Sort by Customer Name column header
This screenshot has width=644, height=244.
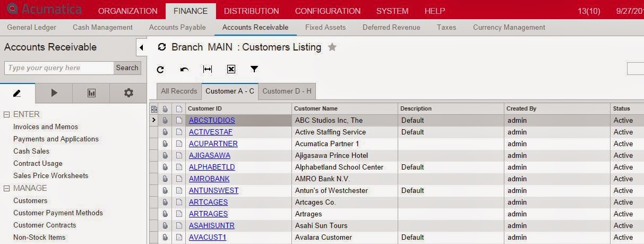click(x=345, y=108)
